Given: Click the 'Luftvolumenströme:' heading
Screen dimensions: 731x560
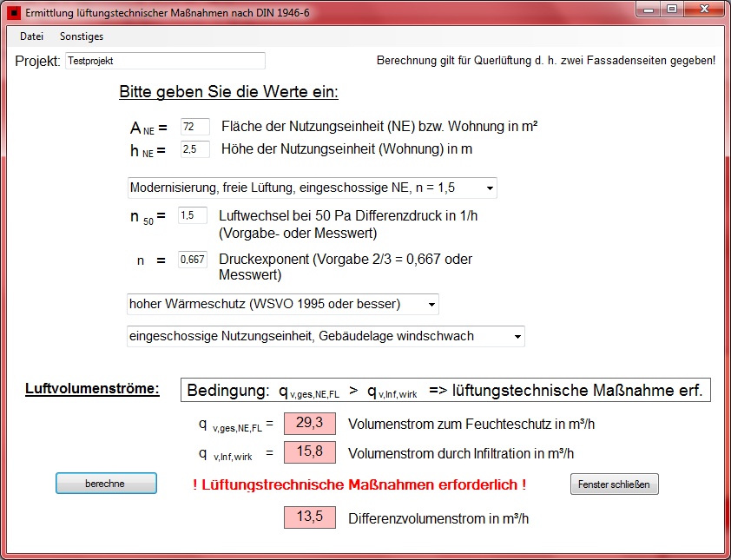Looking at the screenshot, I should [92, 388].
